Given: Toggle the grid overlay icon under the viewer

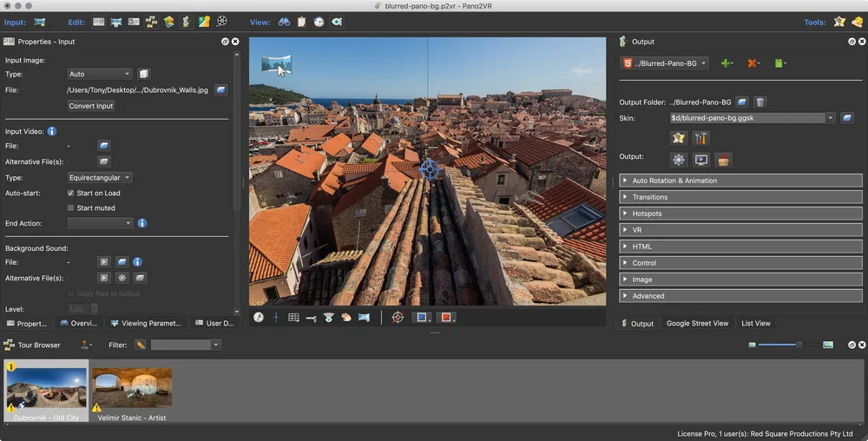Looking at the screenshot, I should coord(293,318).
